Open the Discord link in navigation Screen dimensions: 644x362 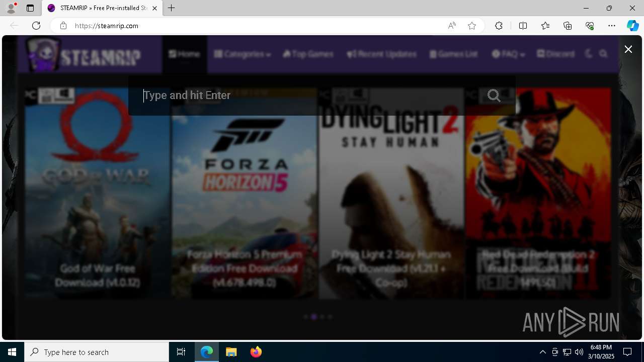tap(556, 54)
